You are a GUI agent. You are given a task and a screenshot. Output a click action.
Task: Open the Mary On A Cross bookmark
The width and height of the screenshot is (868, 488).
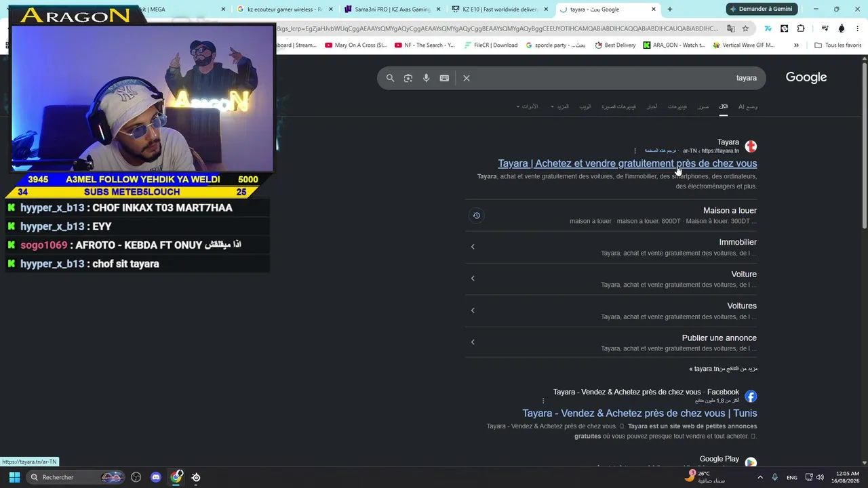pyautogui.click(x=355, y=45)
